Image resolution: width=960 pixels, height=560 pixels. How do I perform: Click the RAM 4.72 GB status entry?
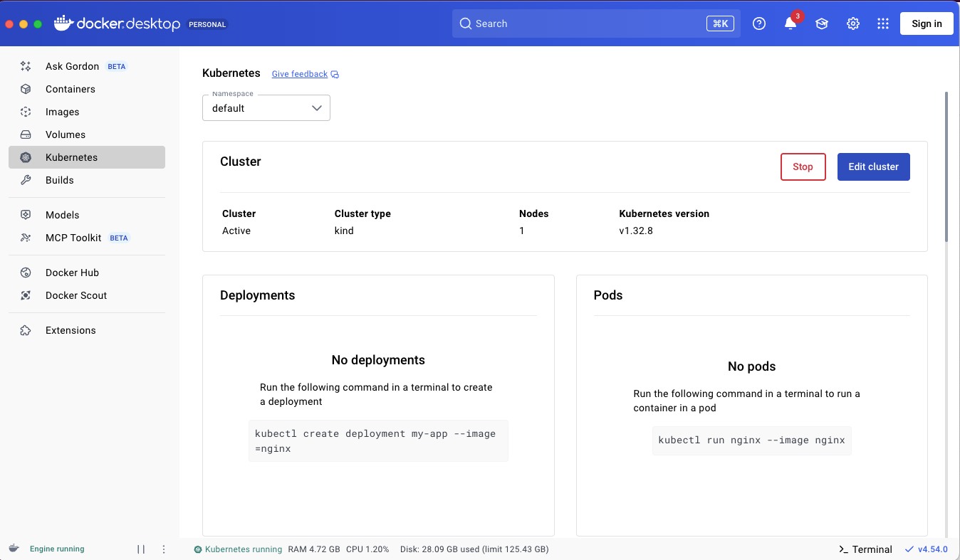point(314,549)
